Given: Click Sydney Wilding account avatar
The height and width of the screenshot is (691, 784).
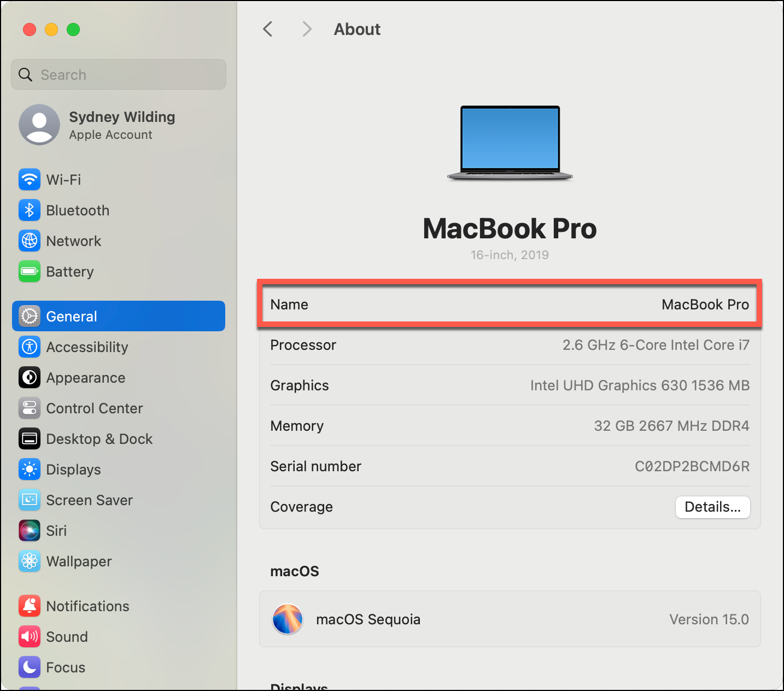Looking at the screenshot, I should [39, 125].
